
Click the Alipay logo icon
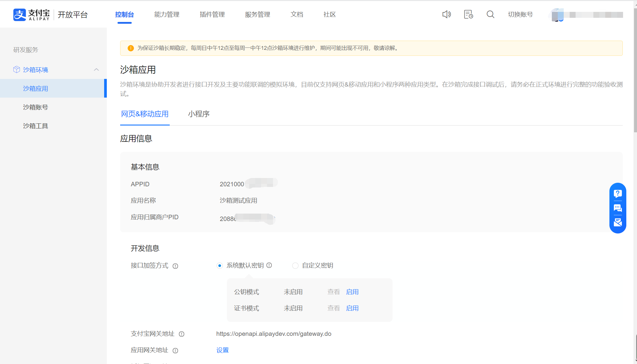(x=20, y=15)
